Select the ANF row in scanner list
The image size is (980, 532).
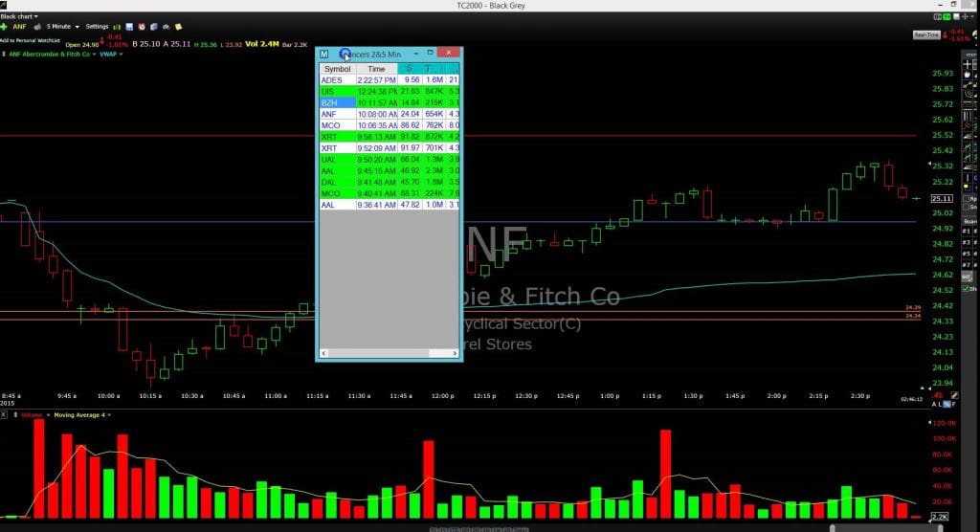pos(390,115)
